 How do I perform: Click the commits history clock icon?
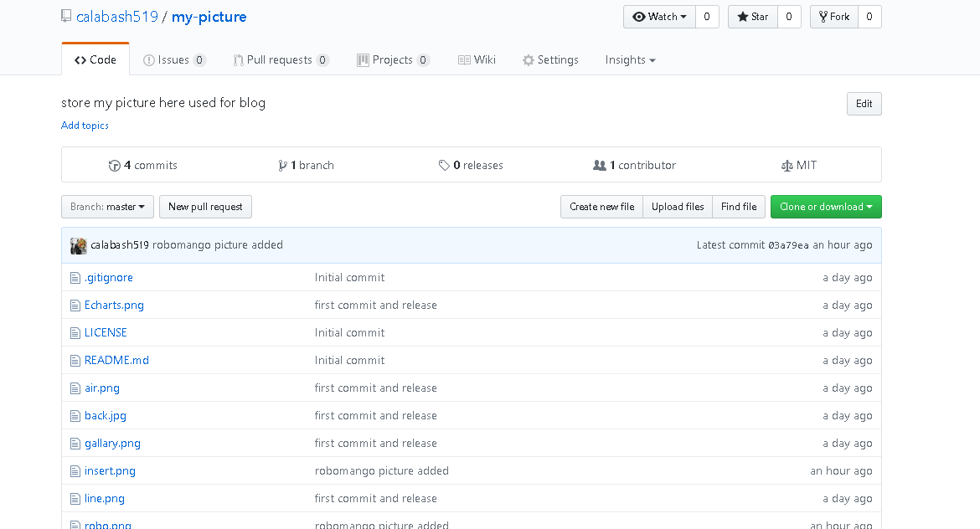(115, 166)
